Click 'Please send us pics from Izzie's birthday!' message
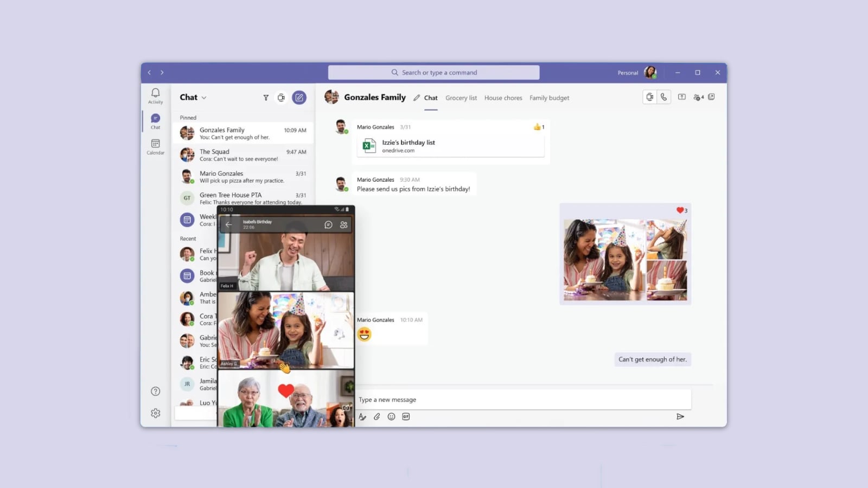Screen dimensions: 868x488 pos(413,189)
